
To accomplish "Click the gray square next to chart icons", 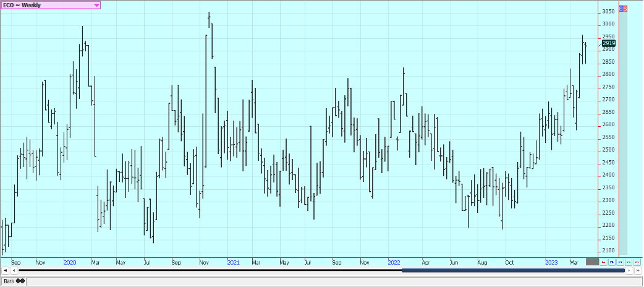I will pos(592,262).
